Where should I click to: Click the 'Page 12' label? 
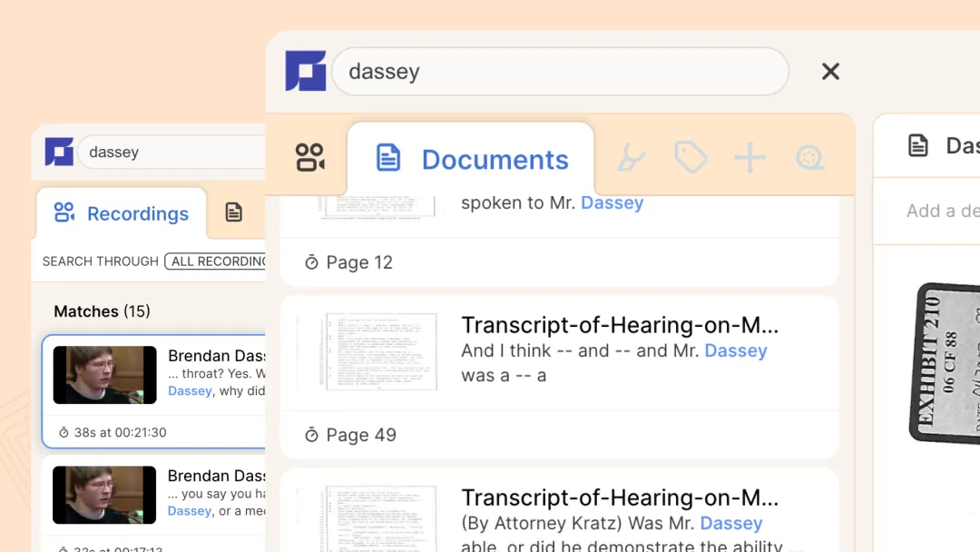tap(359, 262)
